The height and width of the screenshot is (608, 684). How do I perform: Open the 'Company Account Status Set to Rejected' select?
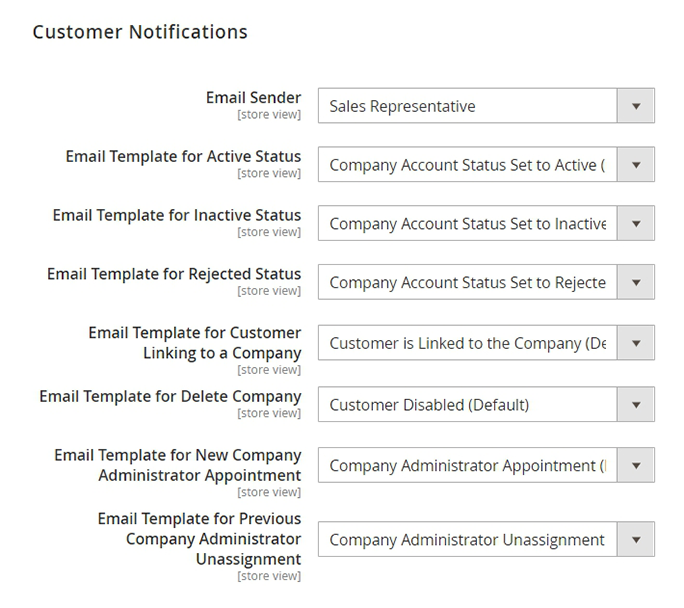[x=467, y=283]
